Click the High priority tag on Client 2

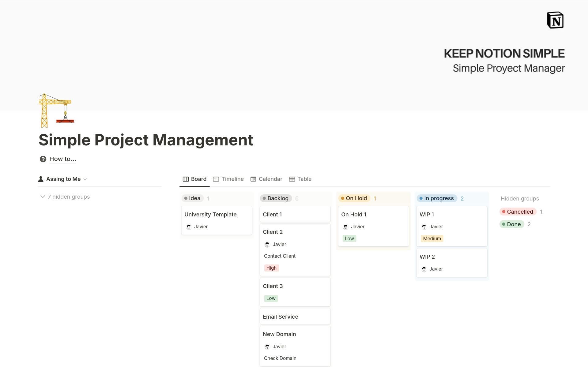[271, 268]
